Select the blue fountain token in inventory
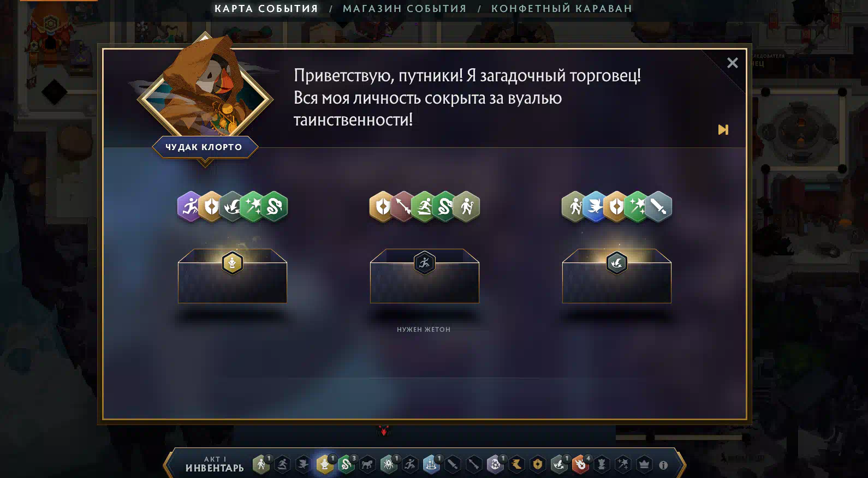Image resolution: width=868 pixels, height=478 pixels. coord(431,464)
